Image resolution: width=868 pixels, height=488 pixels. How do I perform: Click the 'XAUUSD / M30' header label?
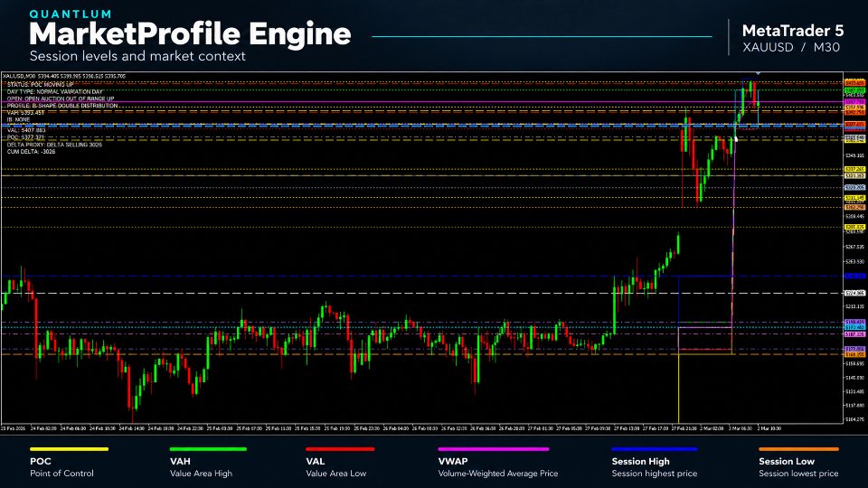pyautogui.click(x=791, y=48)
